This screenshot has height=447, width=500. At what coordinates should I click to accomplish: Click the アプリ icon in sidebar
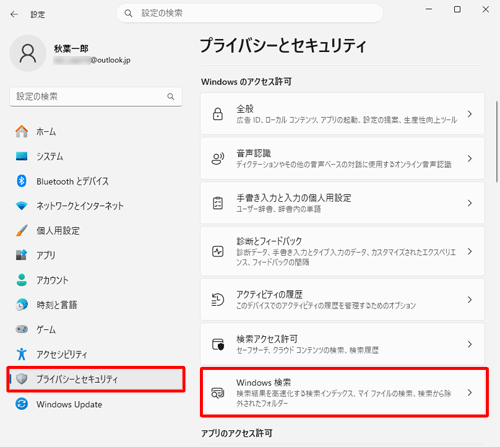pos(22,255)
